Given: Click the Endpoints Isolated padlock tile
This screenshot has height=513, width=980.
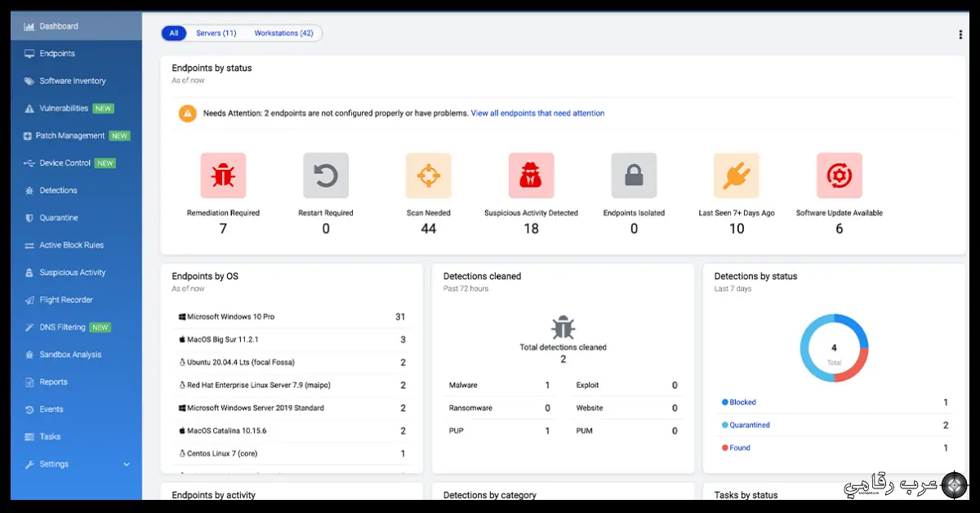Looking at the screenshot, I should [634, 176].
